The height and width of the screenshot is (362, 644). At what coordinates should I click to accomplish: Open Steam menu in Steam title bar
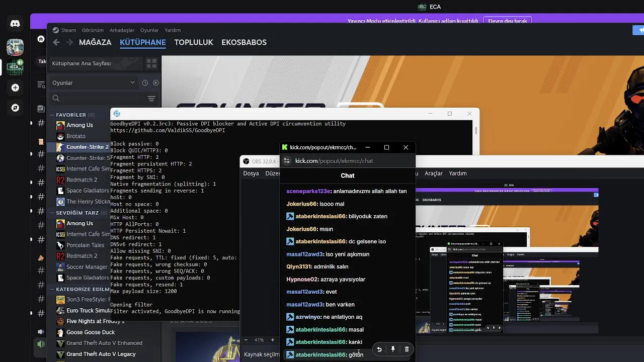[x=68, y=30]
